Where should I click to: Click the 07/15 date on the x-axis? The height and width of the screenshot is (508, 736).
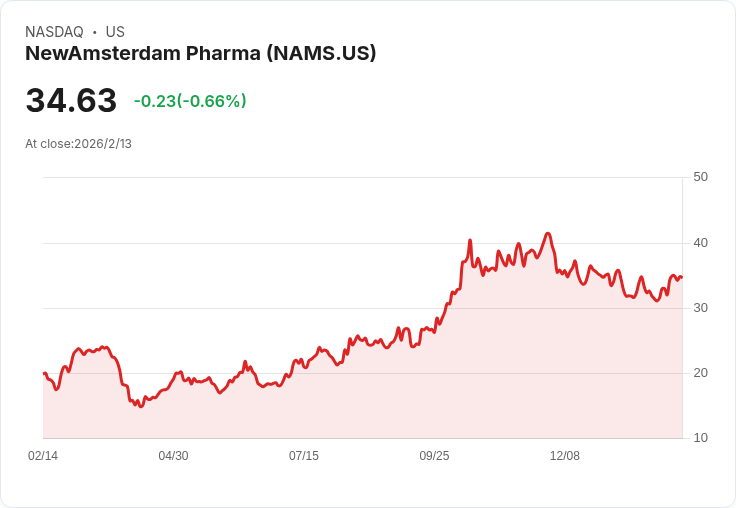pyautogui.click(x=304, y=456)
